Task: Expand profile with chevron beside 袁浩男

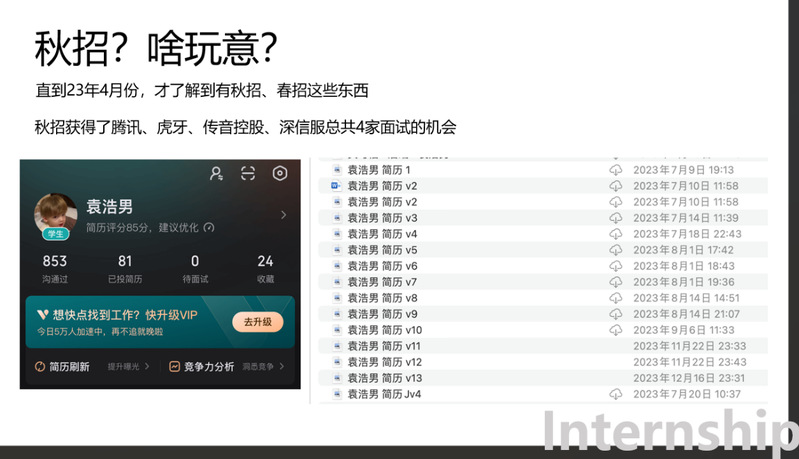Action: (x=283, y=214)
